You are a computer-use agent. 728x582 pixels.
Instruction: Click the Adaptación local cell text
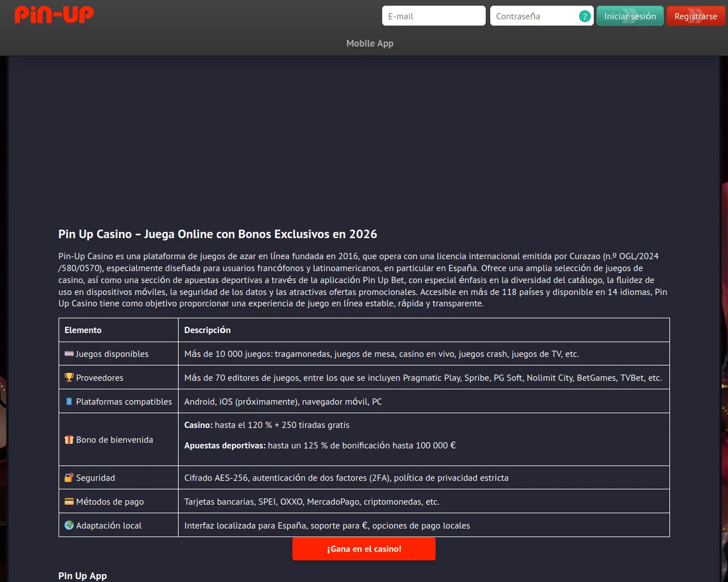coord(109,526)
